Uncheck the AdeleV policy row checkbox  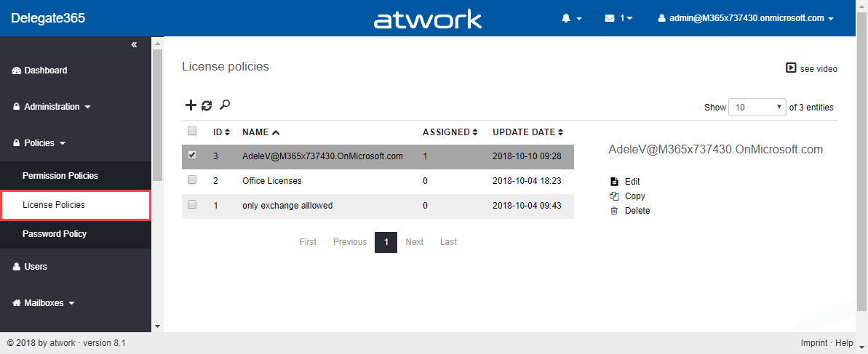tap(192, 155)
